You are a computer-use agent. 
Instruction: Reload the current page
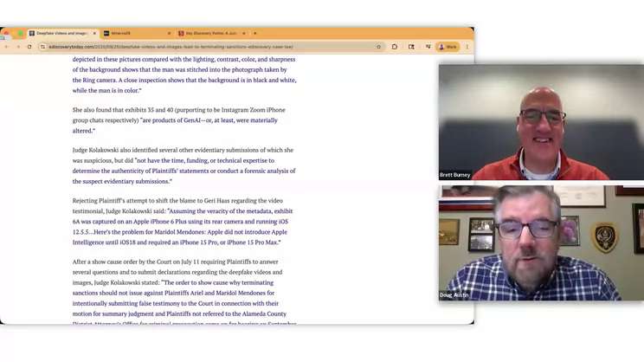pos(29,47)
